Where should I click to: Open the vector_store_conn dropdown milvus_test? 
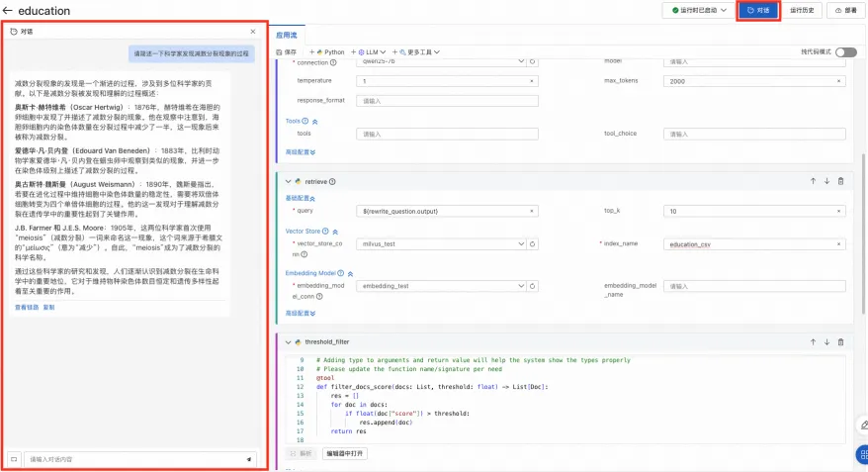click(441, 243)
